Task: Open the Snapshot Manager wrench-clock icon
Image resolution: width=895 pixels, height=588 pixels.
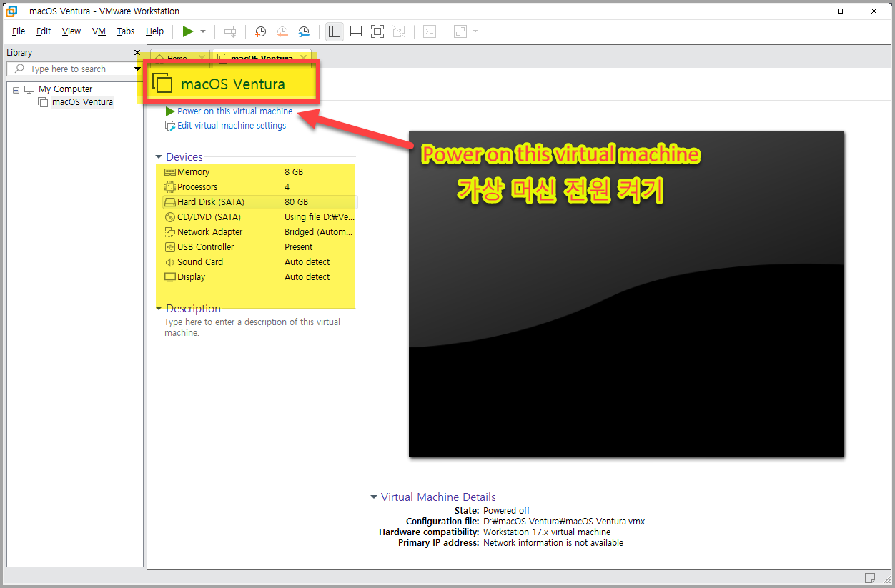Action: 304,31
